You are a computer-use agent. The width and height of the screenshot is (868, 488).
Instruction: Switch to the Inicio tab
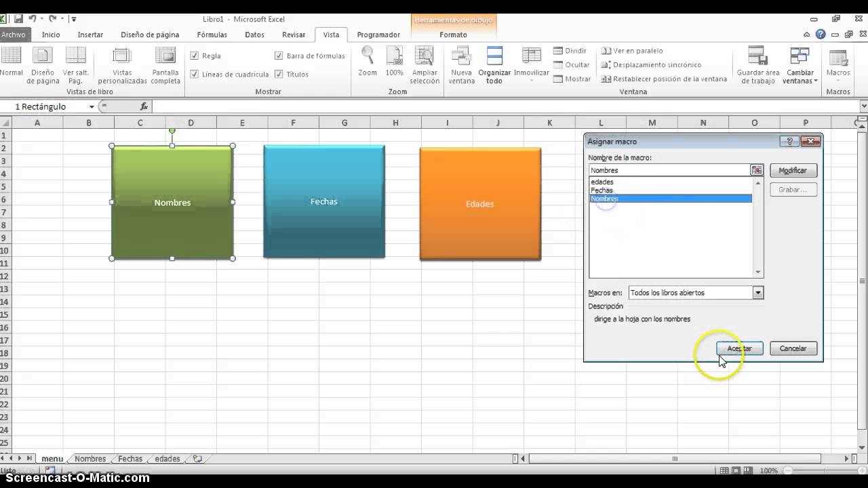(51, 35)
